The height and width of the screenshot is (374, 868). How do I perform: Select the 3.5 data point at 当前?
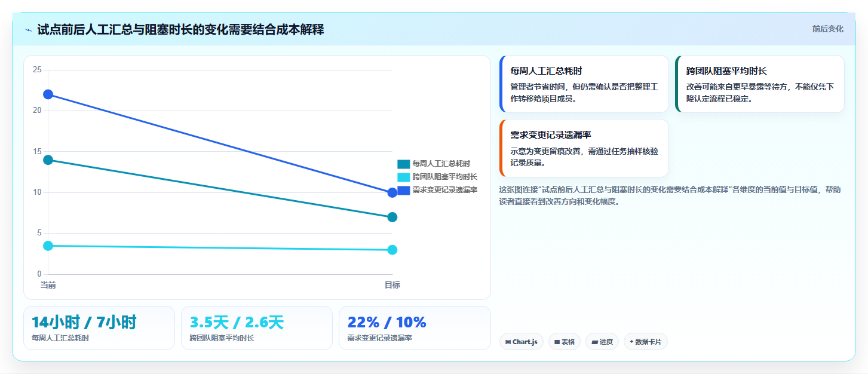(x=48, y=246)
